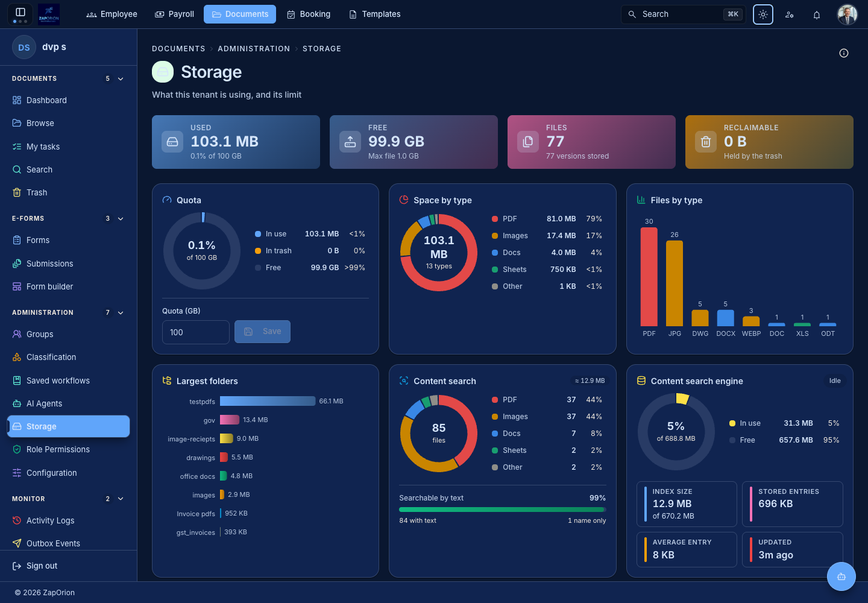Click the Reclaimable trash icon

coord(706,142)
